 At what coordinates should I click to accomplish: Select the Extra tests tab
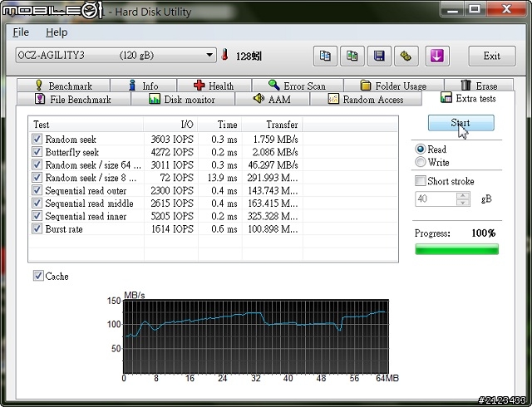click(x=468, y=98)
